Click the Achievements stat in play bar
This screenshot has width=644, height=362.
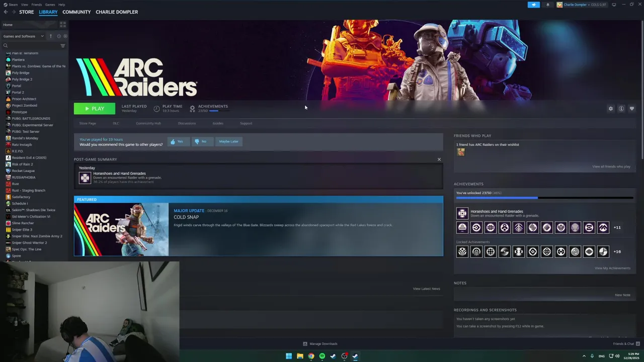(209, 108)
